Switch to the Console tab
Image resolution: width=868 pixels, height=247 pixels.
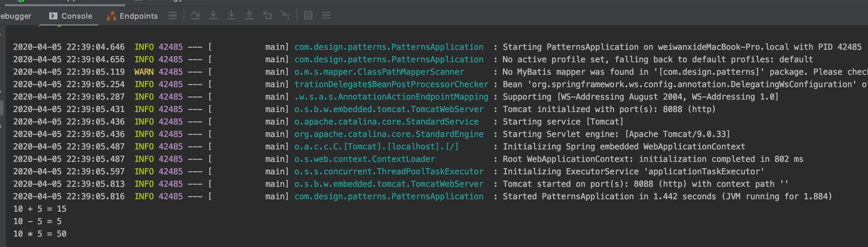pos(71,16)
